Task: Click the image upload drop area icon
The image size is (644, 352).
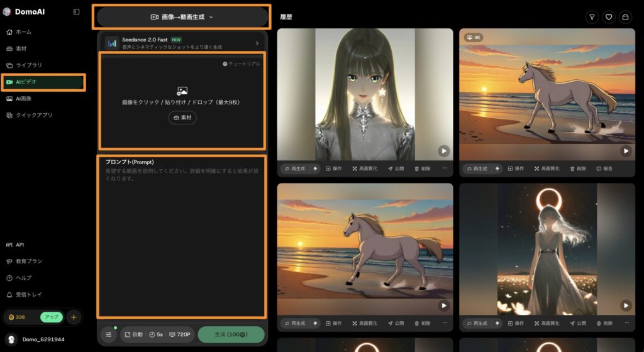Action: click(x=182, y=91)
